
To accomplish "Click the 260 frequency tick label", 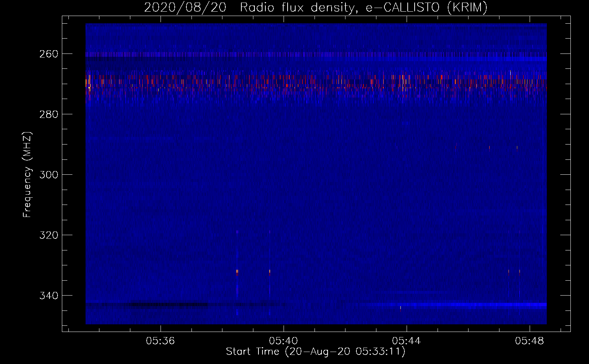I will click(49, 54).
